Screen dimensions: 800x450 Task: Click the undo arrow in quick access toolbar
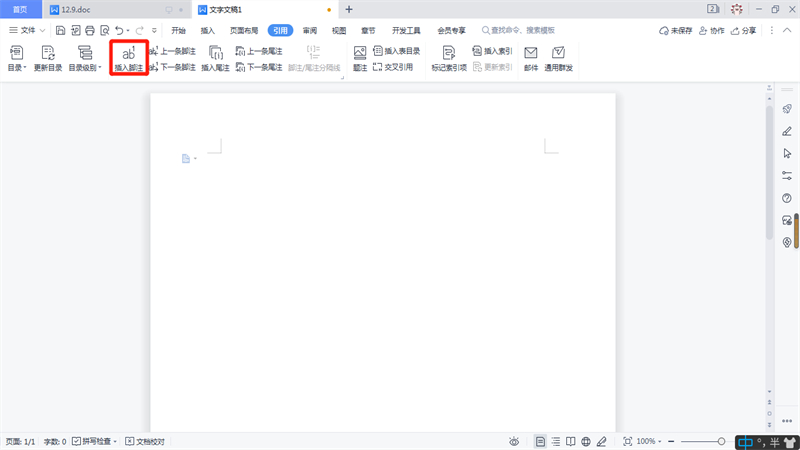click(119, 31)
